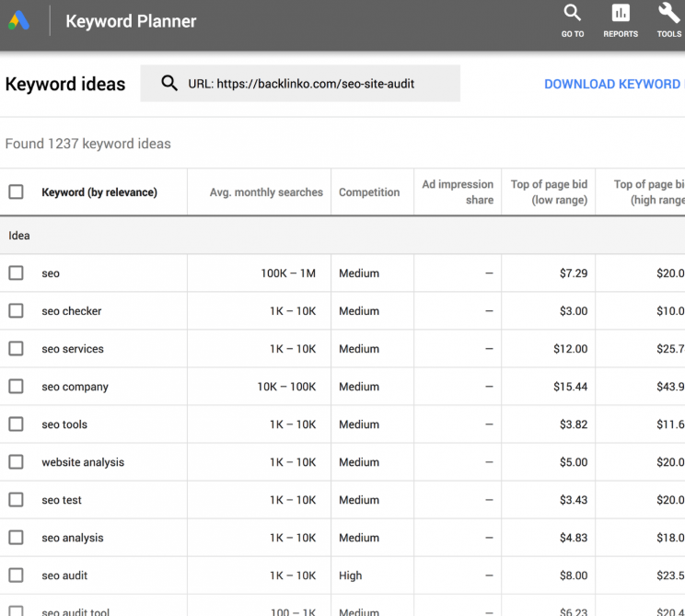Screen dimensions: 685x616
Task: Sort by Keyword (by relevance) column header
Action: click(99, 192)
